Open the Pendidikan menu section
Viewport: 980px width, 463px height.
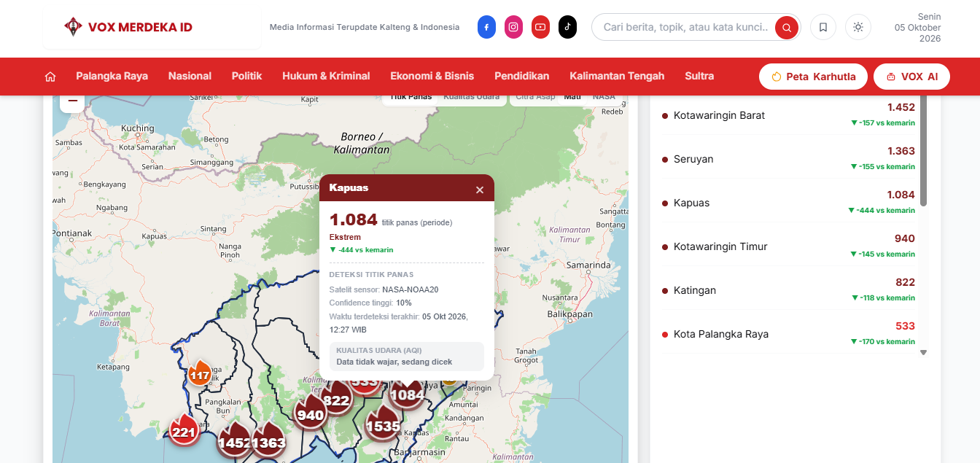(x=521, y=76)
